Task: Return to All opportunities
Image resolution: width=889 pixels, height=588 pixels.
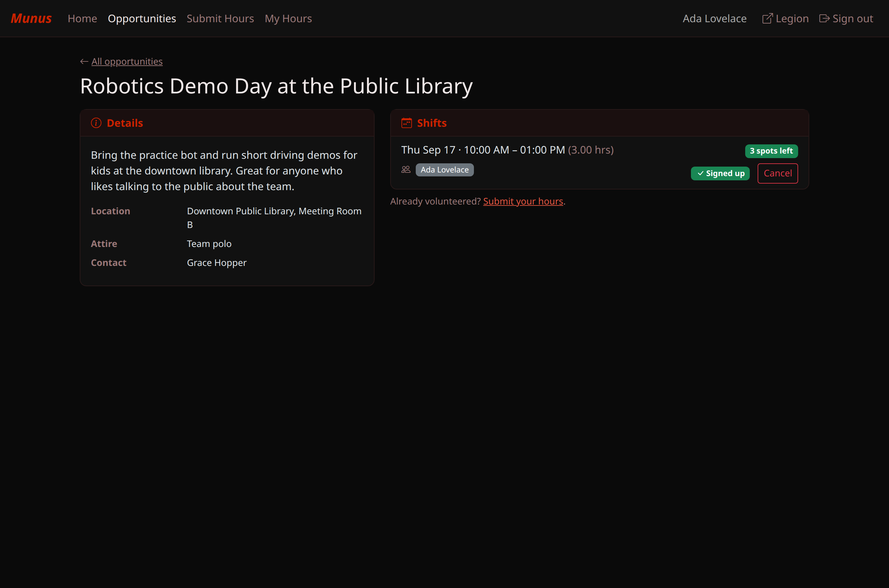Action: [x=127, y=61]
